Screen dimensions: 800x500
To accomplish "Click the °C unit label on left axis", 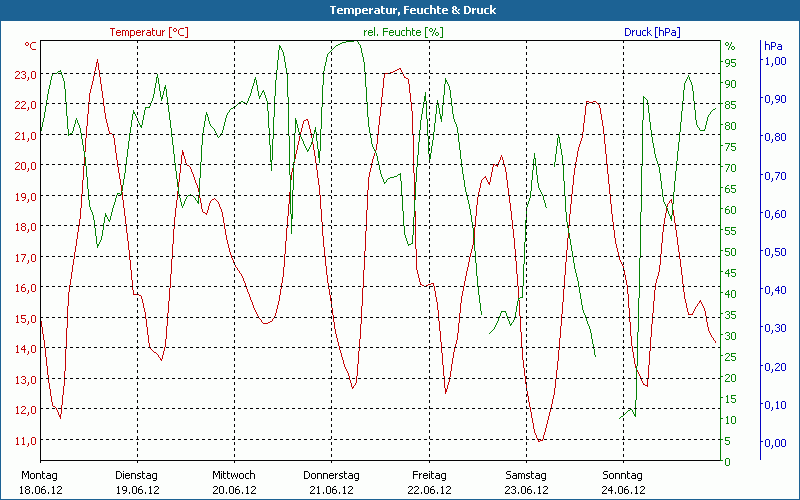I will (x=31, y=47).
